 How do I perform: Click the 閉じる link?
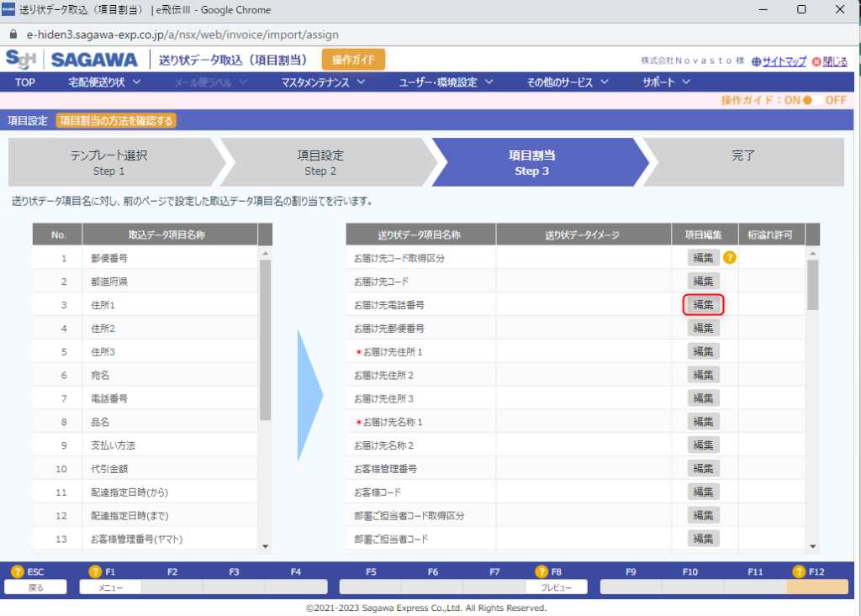835,61
